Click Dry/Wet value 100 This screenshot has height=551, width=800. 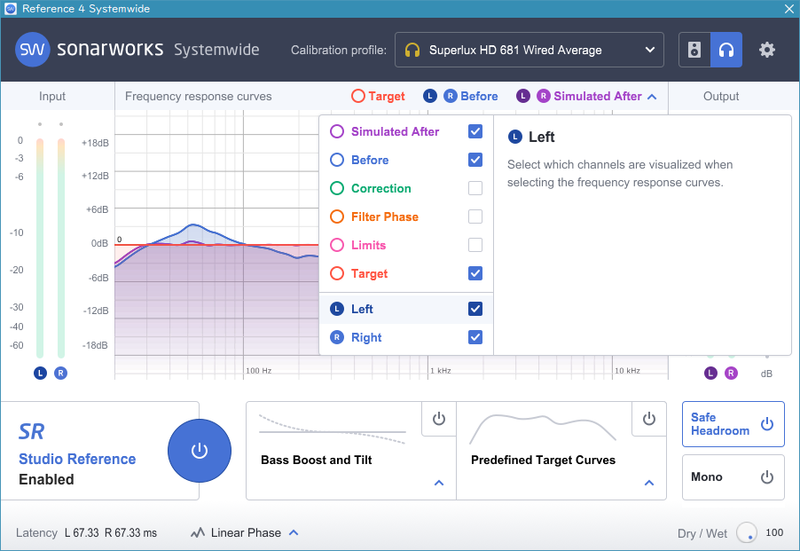(774, 533)
